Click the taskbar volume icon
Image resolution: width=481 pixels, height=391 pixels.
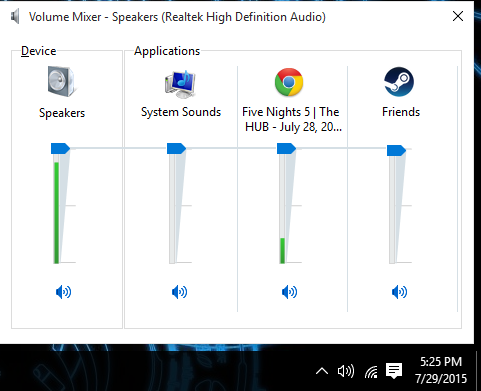[346, 371]
